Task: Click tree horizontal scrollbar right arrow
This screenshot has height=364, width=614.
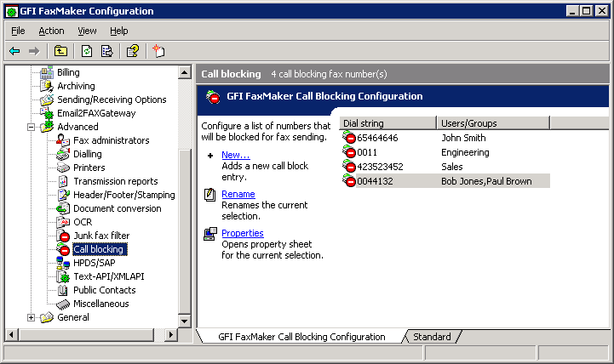Action: (170, 335)
